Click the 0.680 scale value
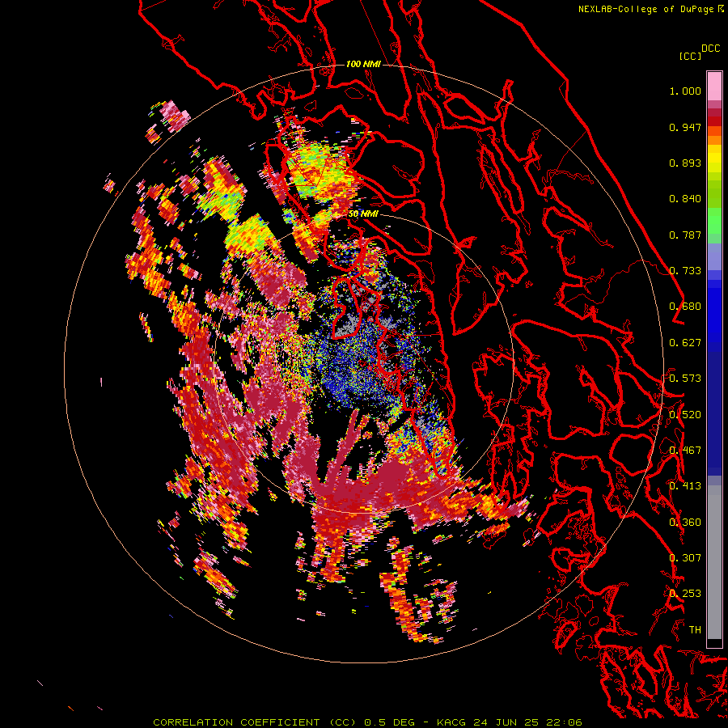Image resolution: width=728 pixels, height=728 pixels. 685,307
